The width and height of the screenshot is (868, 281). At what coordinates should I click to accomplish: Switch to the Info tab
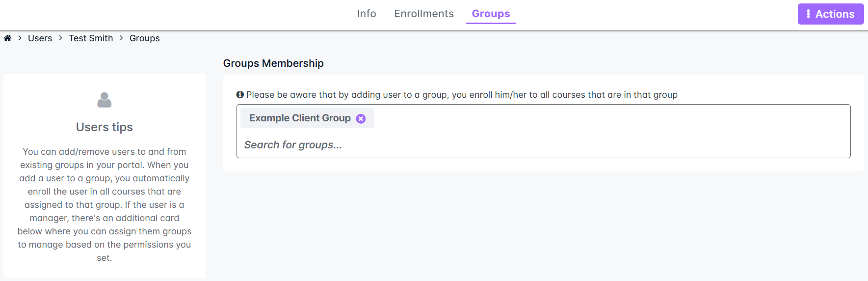point(367,14)
